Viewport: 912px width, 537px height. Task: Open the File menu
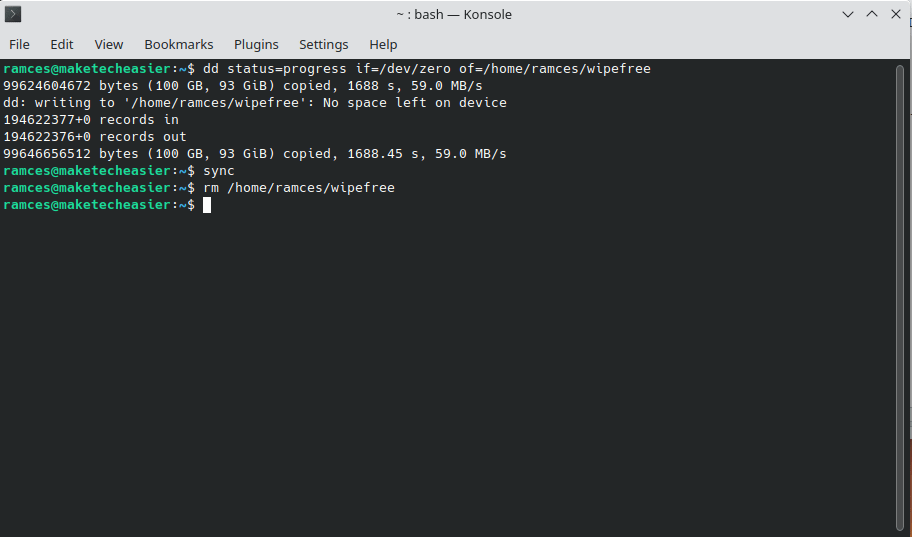pos(19,45)
